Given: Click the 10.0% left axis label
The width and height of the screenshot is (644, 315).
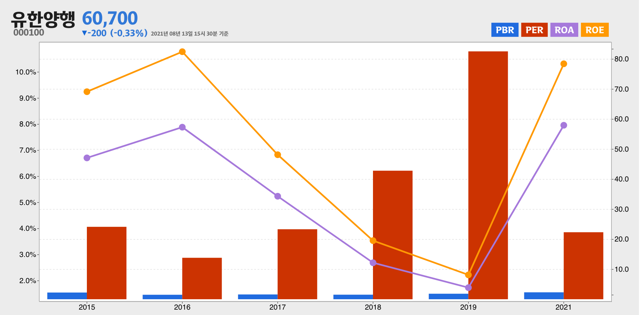Looking at the screenshot, I should [26, 72].
